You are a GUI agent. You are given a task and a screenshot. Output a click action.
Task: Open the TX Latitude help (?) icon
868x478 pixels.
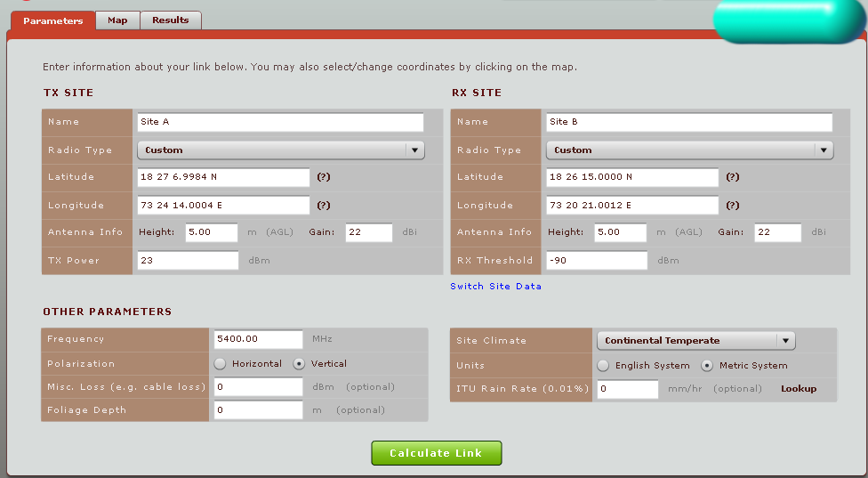coord(324,176)
